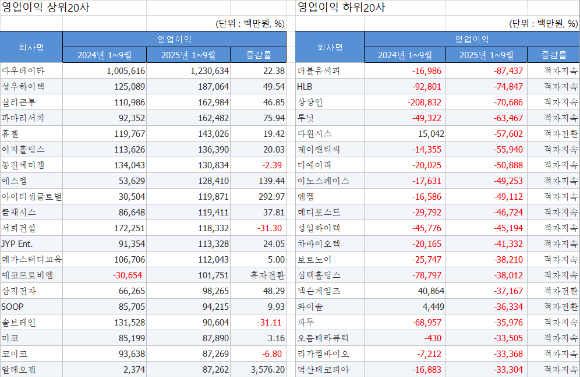Select the -20,025 cell

[x=405, y=165]
